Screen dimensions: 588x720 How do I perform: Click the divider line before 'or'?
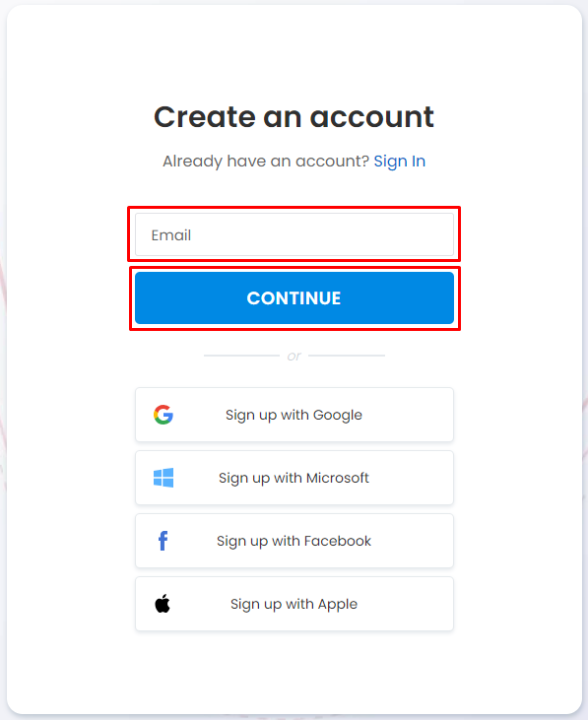point(241,356)
